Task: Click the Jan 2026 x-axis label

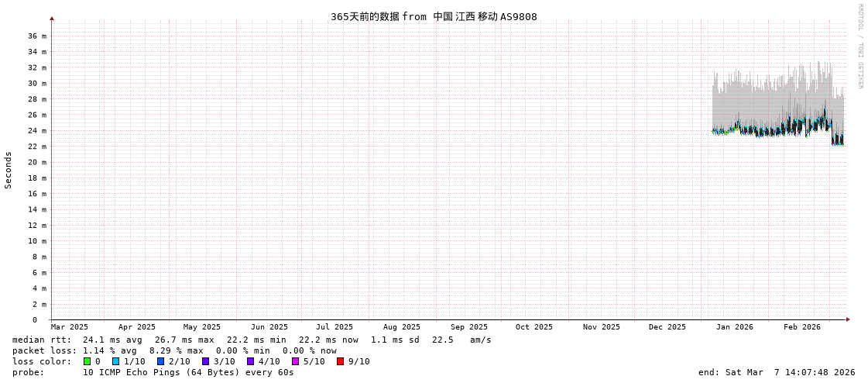Action: 734,327
